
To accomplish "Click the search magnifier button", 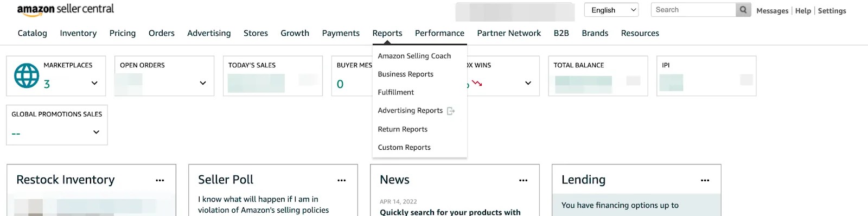I will click(x=743, y=10).
